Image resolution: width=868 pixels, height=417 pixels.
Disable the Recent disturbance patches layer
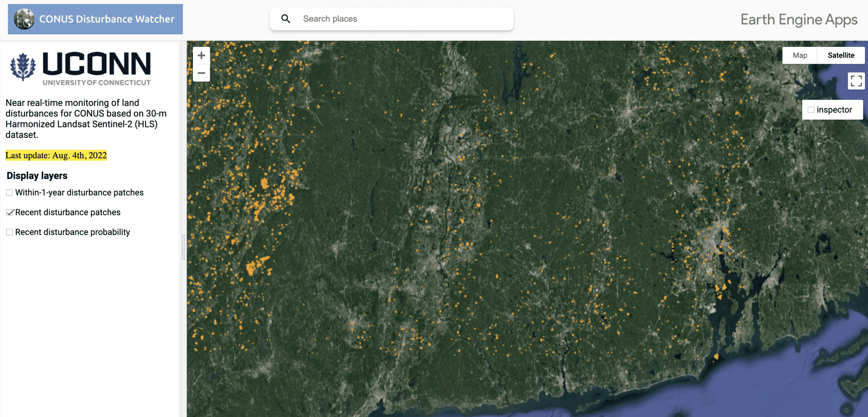(x=9, y=212)
